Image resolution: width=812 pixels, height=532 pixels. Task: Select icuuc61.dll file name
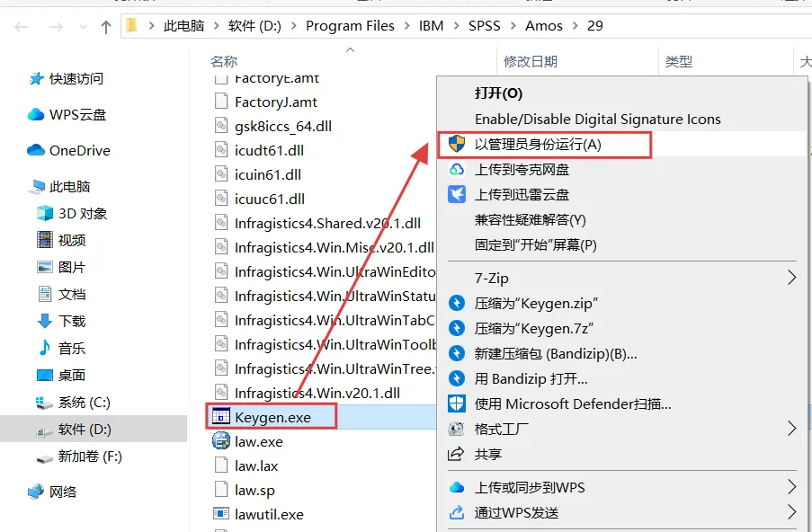[x=269, y=199]
